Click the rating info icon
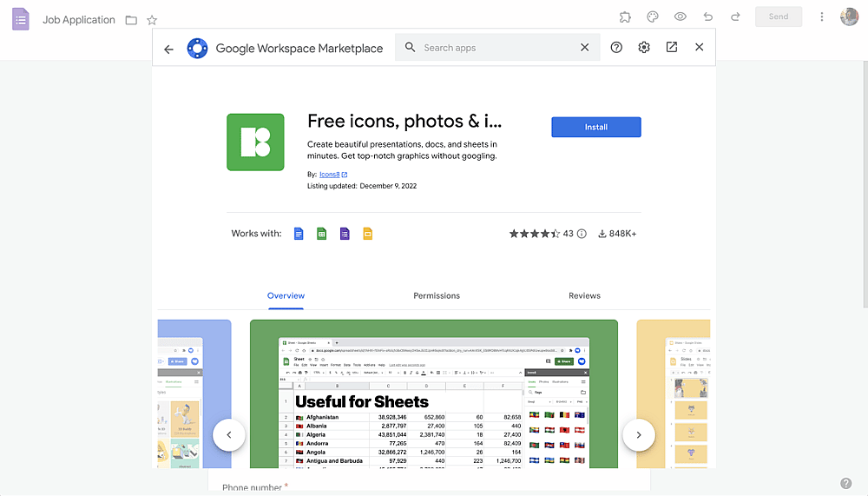 coord(582,234)
